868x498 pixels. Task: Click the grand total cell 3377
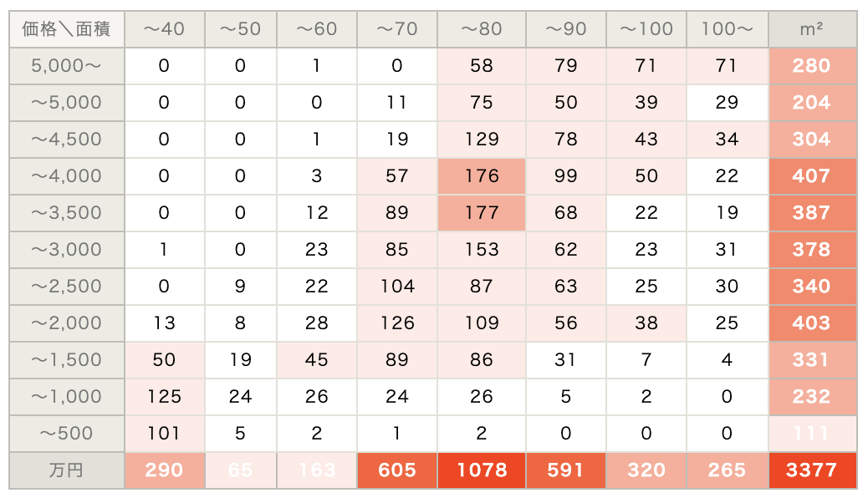coord(813,470)
